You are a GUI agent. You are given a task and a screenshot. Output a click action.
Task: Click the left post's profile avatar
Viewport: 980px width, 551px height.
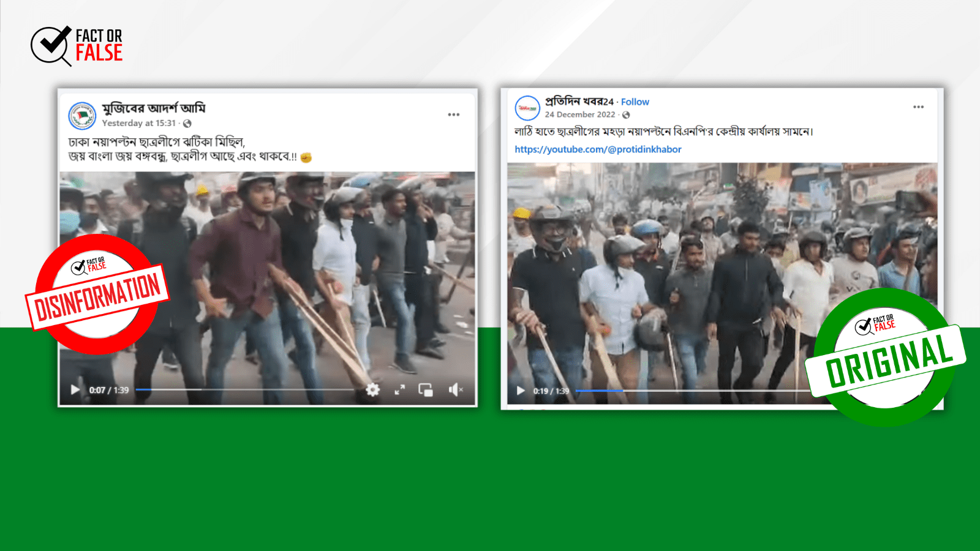coord(82,116)
